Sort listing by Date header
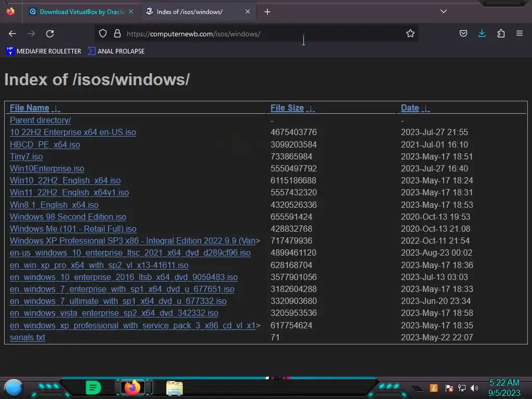532x399 pixels. [410, 108]
